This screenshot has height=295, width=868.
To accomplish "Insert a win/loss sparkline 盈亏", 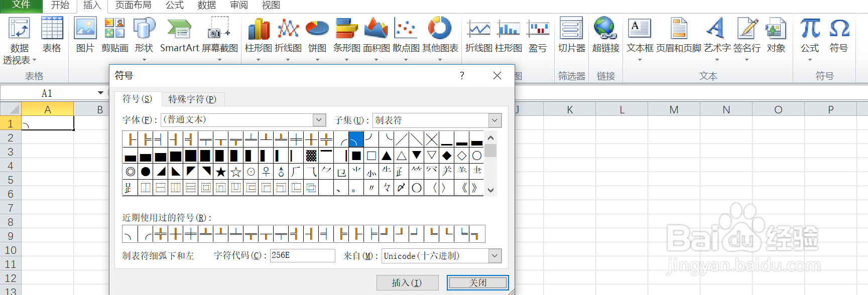I will tap(538, 35).
